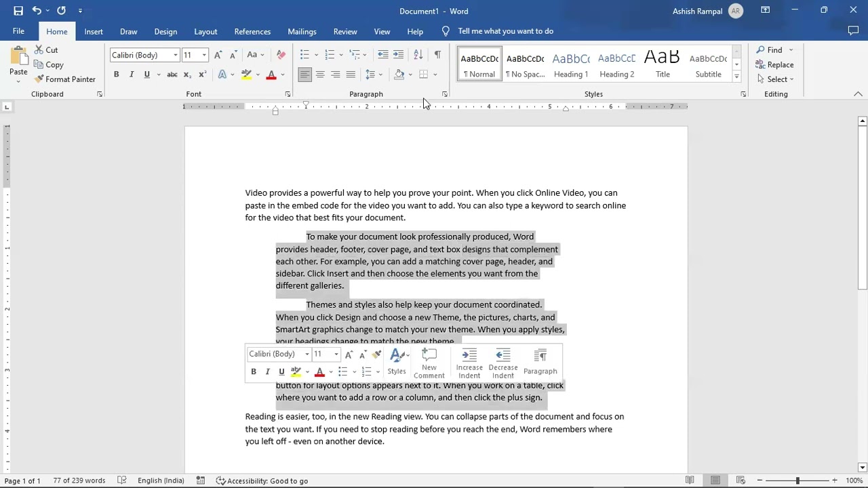Open Line and Paragraph Spacing menu

(374, 75)
